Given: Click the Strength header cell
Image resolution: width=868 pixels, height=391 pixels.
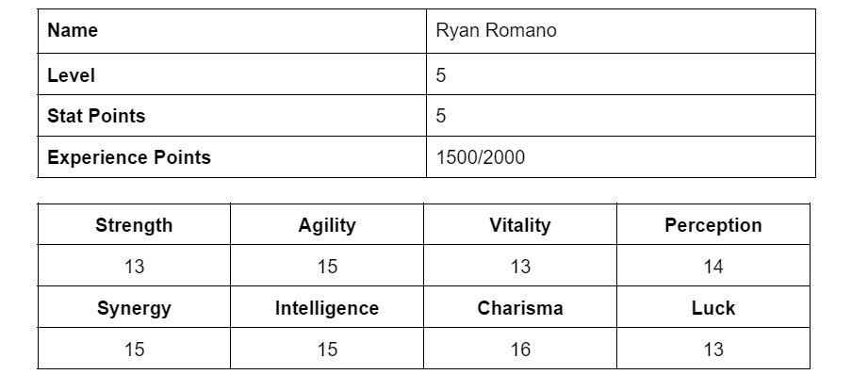Looking at the screenshot, I should coord(134,224).
